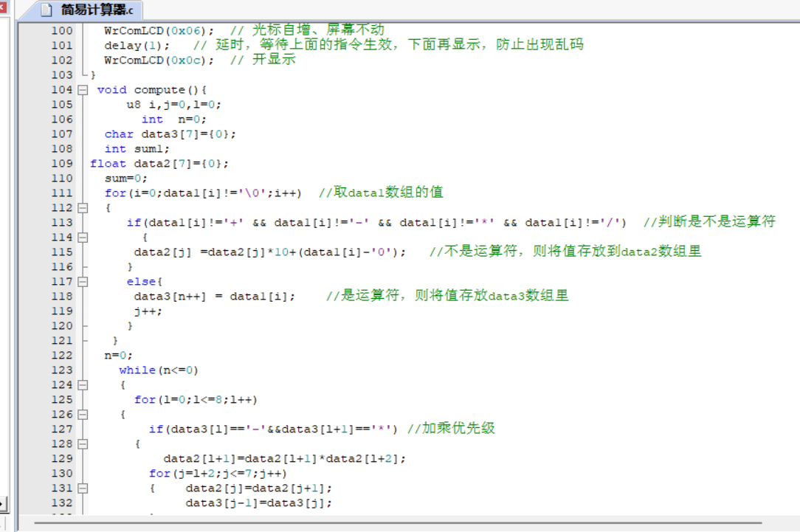
Task: Click line number 123 in the gutter
Action: (x=62, y=370)
